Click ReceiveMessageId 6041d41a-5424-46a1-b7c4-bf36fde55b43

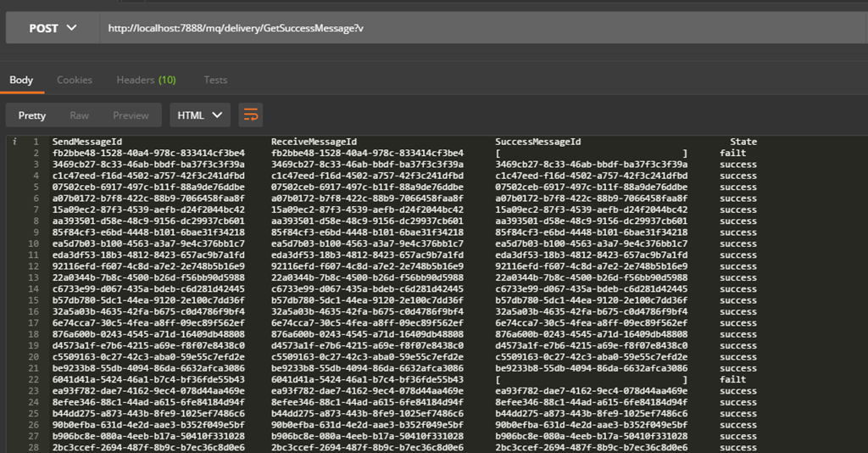pyautogui.click(x=367, y=380)
